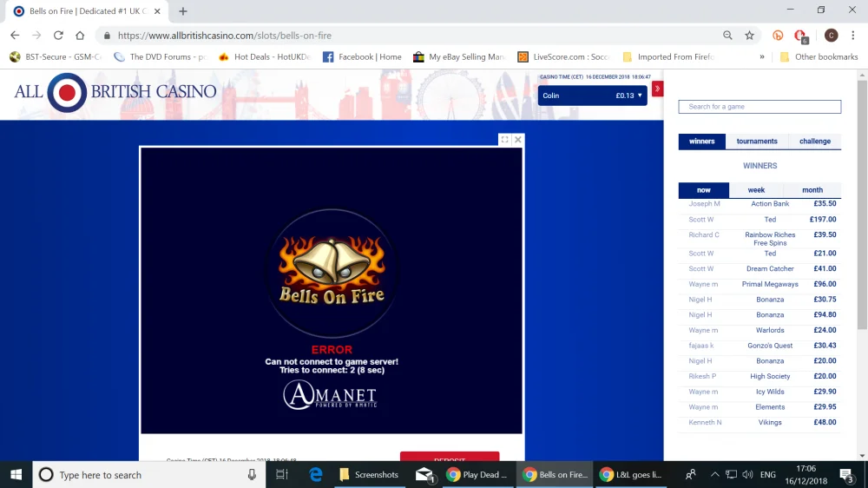Click the Cortana microphone icon

click(252, 475)
